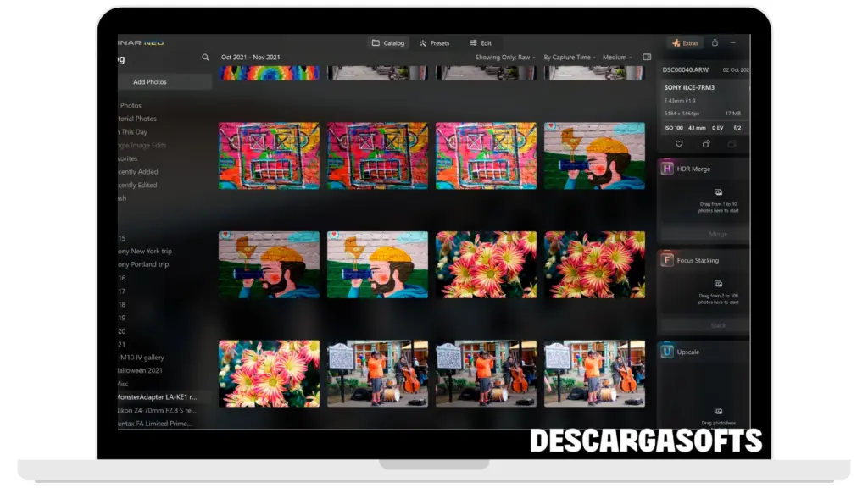This screenshot has height=488, width=868.
Task: Switch to the Presets tab
Action: [434, 43]
